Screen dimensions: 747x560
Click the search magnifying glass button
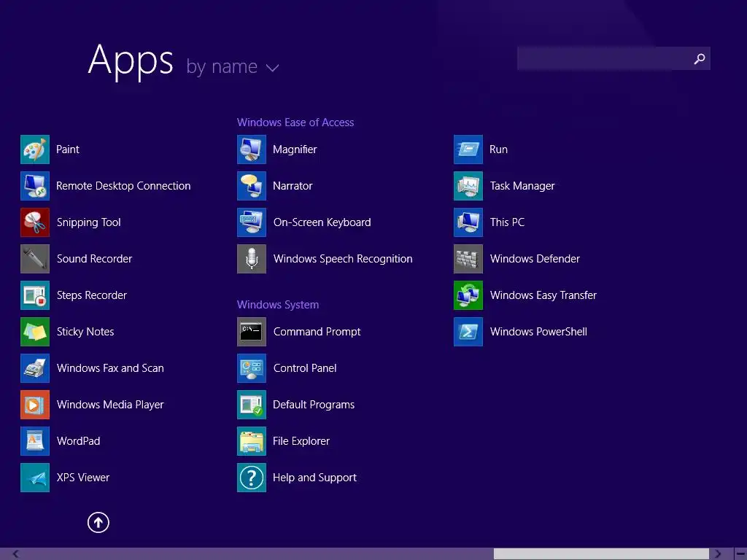(700, 58)
